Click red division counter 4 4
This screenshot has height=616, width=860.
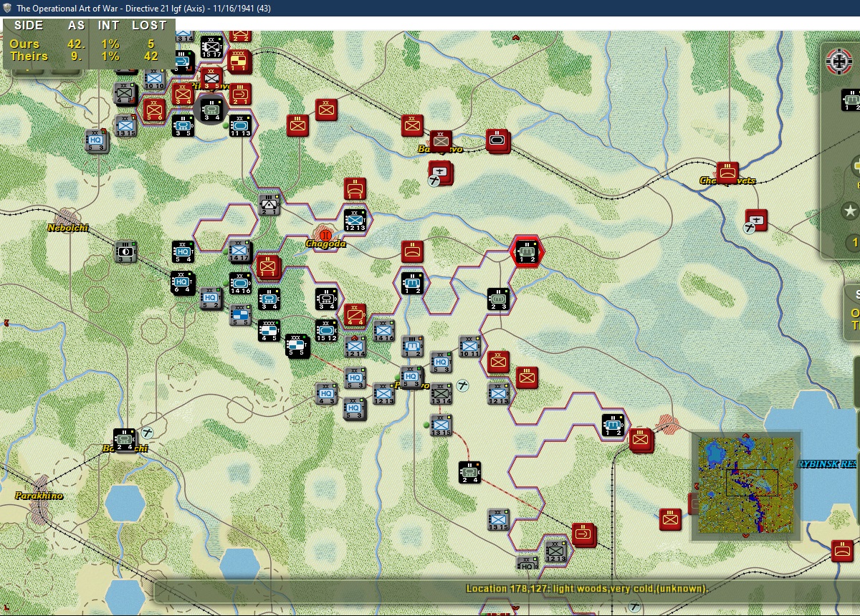point(355,314)
